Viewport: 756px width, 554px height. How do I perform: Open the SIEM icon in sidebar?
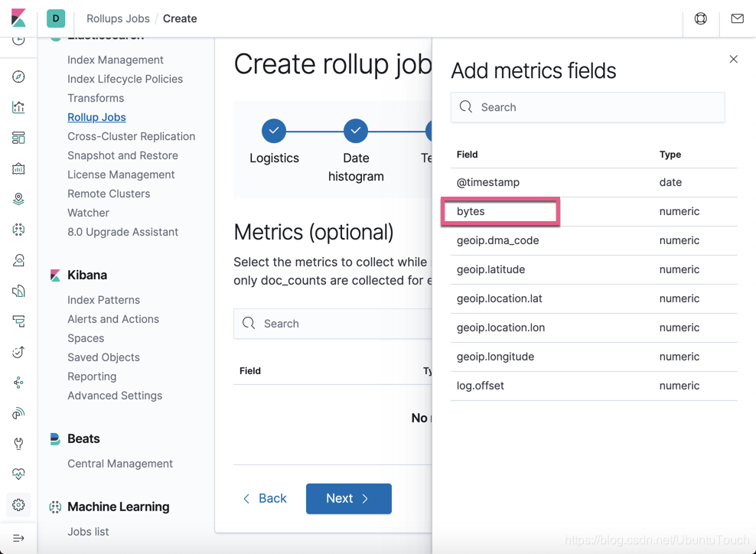18,413
